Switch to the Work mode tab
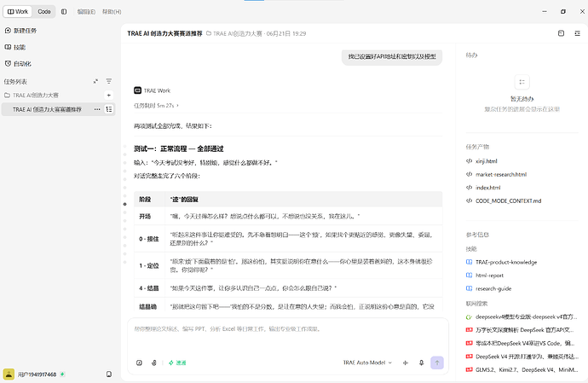This screenshot has height=383, width=588. click(x=18, y=12)
